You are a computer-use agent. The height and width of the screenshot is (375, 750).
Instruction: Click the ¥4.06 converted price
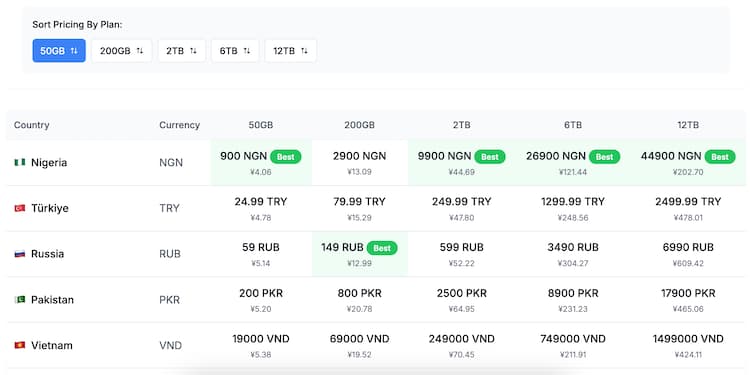click(x=261, y=172)
